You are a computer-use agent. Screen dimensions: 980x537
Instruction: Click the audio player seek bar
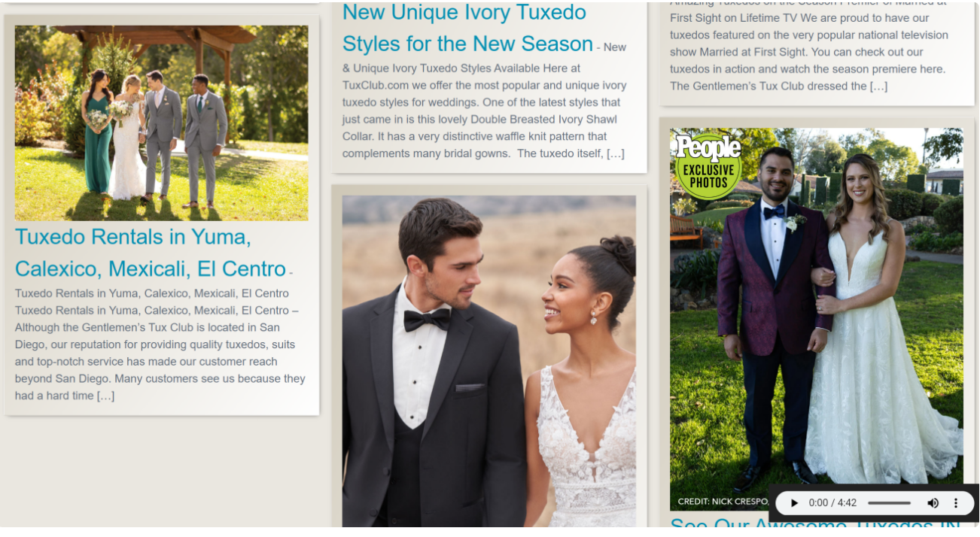[x=889, y=503]
